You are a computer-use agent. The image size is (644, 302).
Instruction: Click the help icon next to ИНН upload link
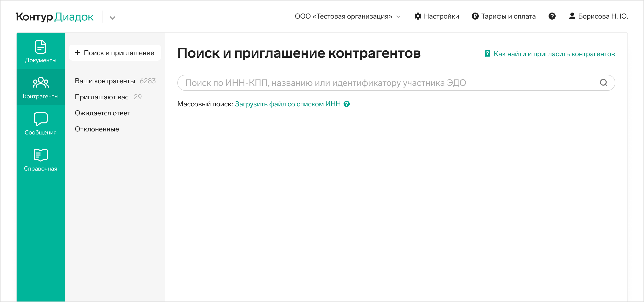click(347, 104)
